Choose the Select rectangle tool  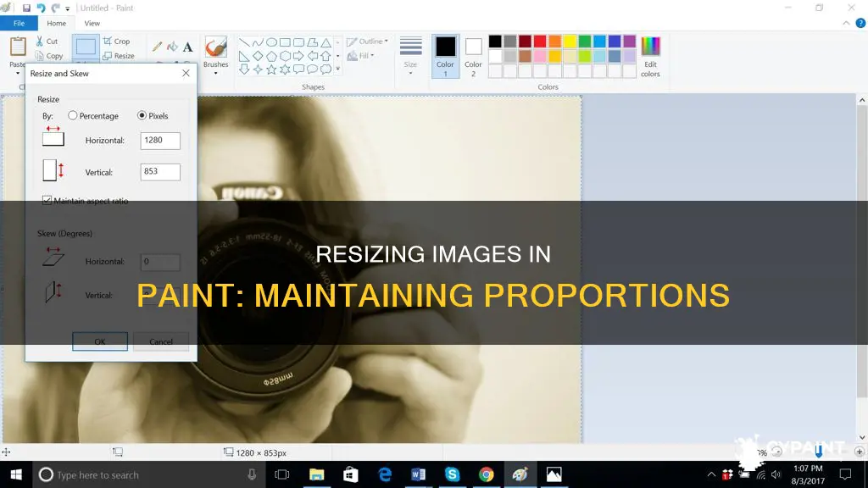86,47
